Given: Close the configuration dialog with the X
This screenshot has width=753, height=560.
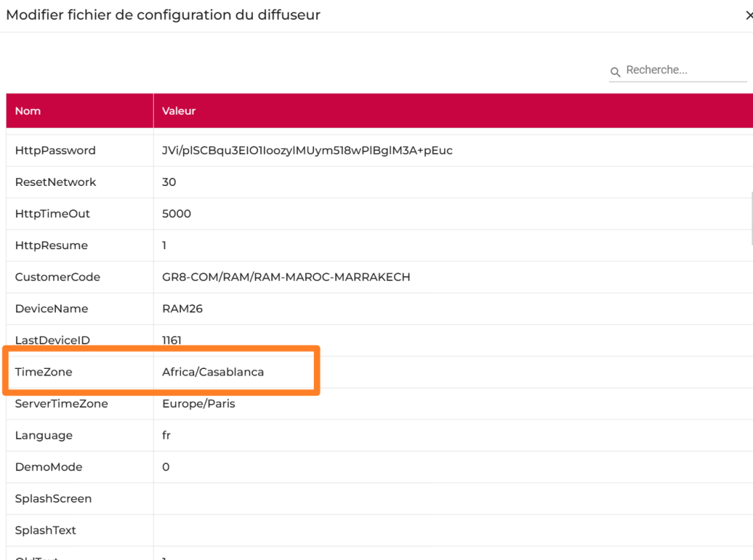Looking at the screenshot, I should point(748,15).
